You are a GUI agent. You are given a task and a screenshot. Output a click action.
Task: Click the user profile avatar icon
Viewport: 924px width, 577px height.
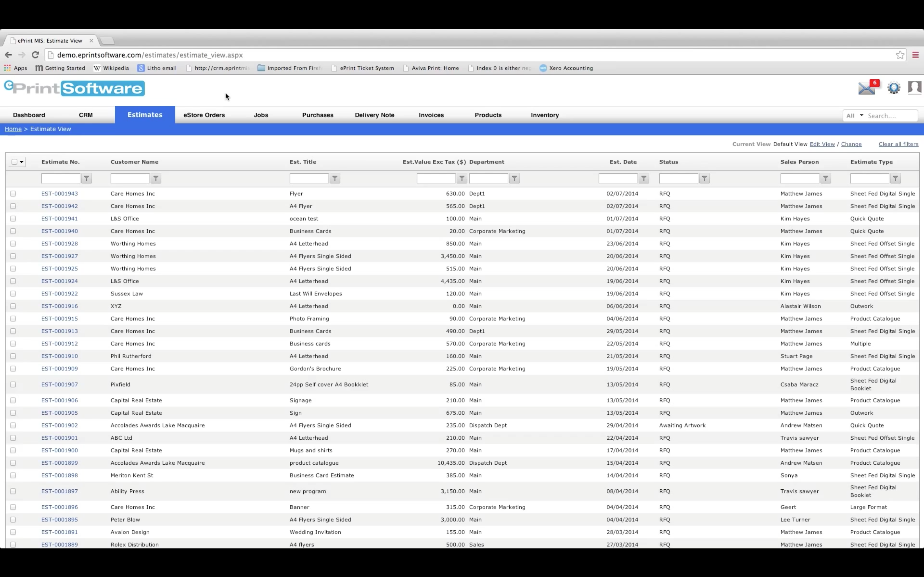[x=914, y=87]
